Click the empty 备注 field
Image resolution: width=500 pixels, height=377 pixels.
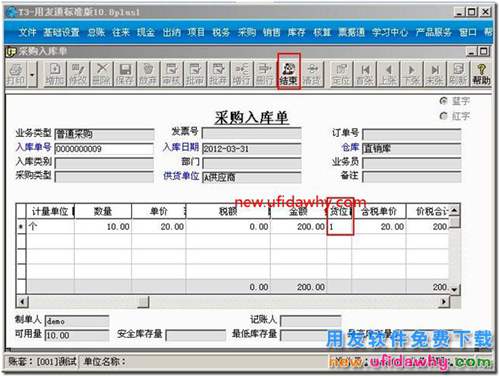pos(412,177)
